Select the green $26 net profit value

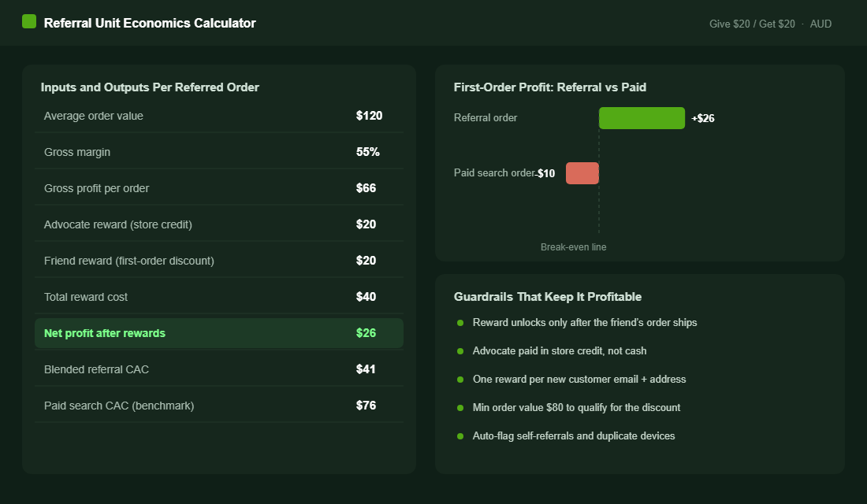click(x=366, y=332)
